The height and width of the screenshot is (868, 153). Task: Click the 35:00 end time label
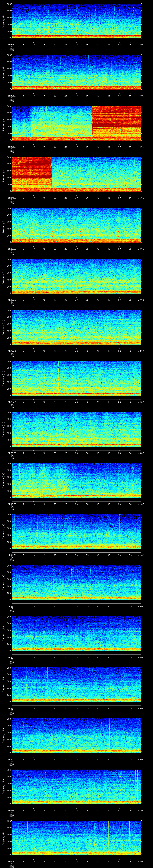[x=141, y=198]
